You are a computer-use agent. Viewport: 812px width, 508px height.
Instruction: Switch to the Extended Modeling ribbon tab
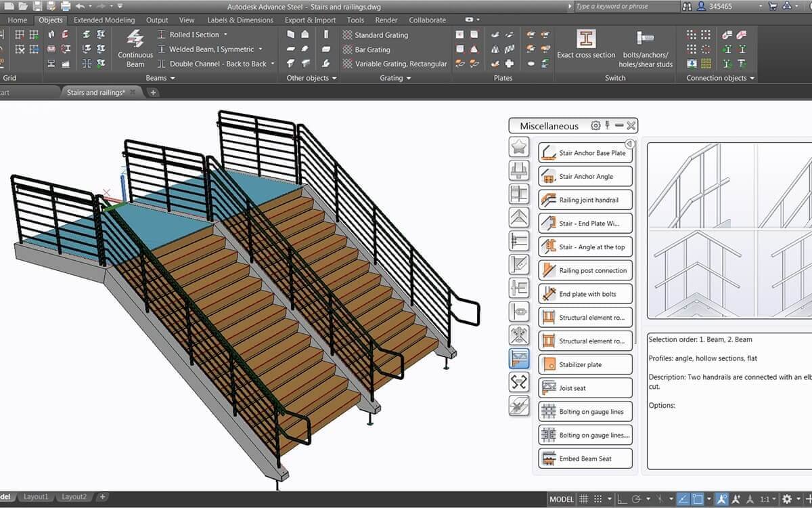(x=104, y=20)
